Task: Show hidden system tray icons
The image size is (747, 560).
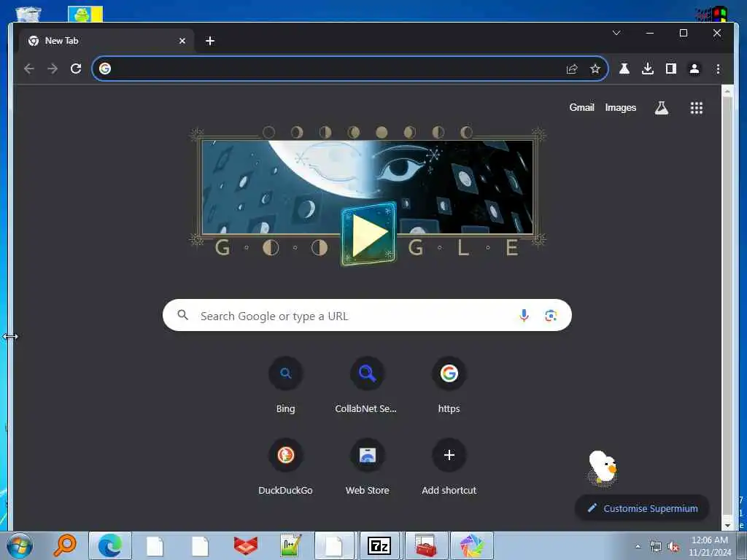Action: 638,546
